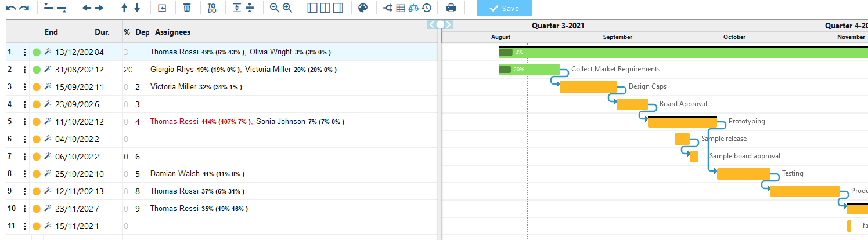Click the undo arrow icon

10,8
